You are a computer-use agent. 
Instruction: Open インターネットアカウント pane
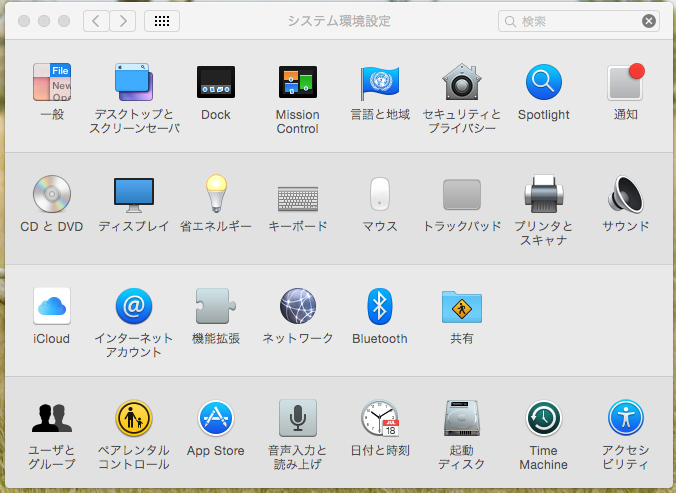134,306
